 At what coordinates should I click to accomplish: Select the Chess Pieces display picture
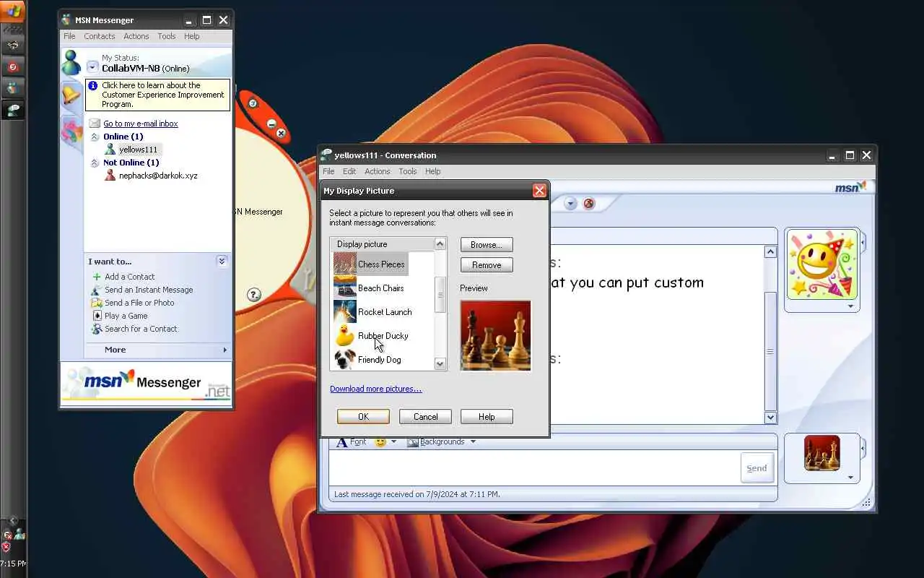371,264
